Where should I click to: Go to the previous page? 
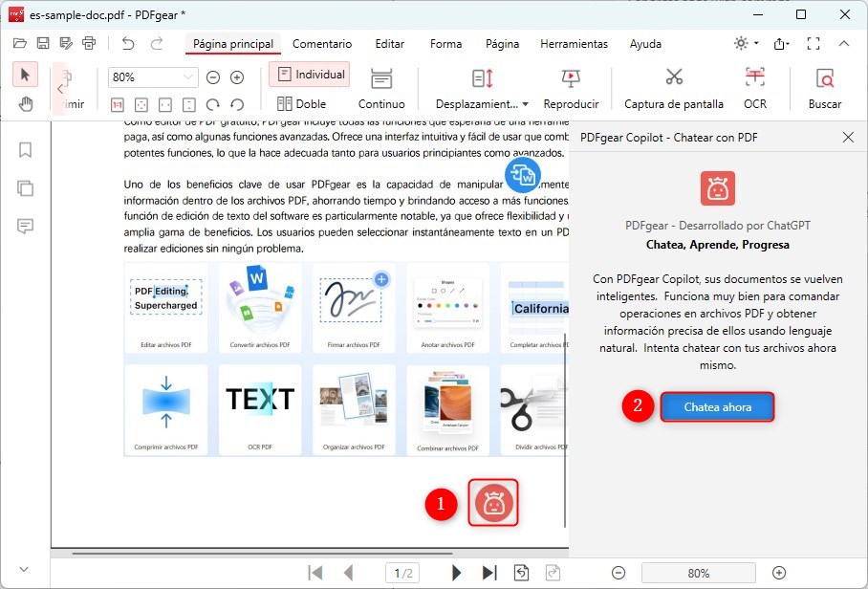pyautogui.click(x=348, y=573)
